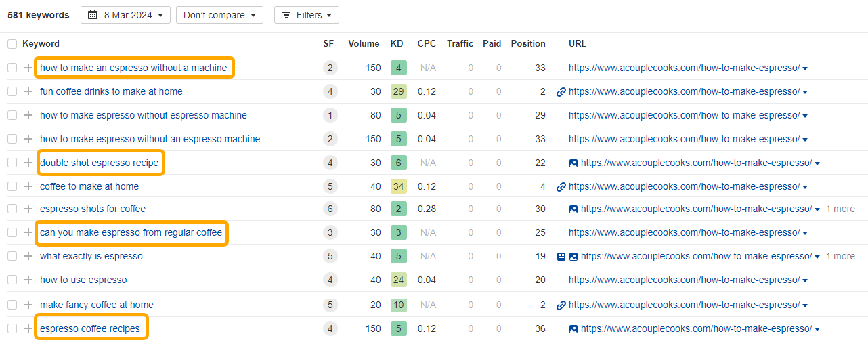The height and width of the screenshot is (340, 868).
Task: Open the 'Don't compare' dropdown
Action: click(x=219, y=15)
